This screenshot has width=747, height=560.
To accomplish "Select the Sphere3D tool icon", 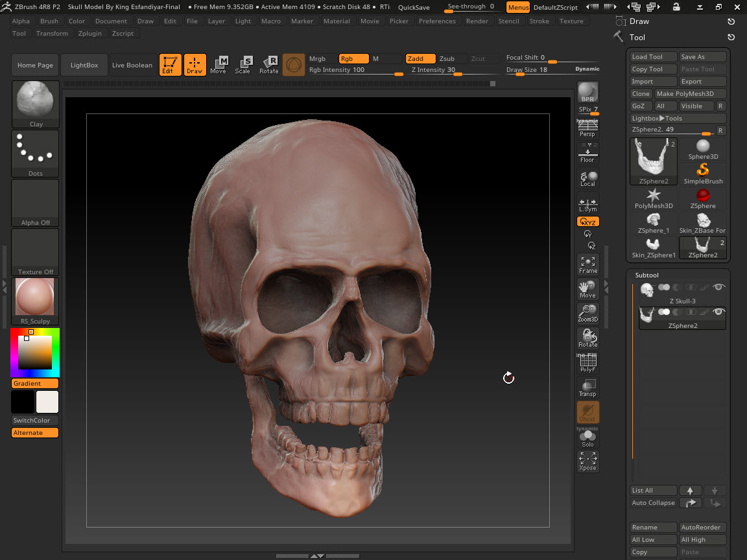I will (703, 149).
